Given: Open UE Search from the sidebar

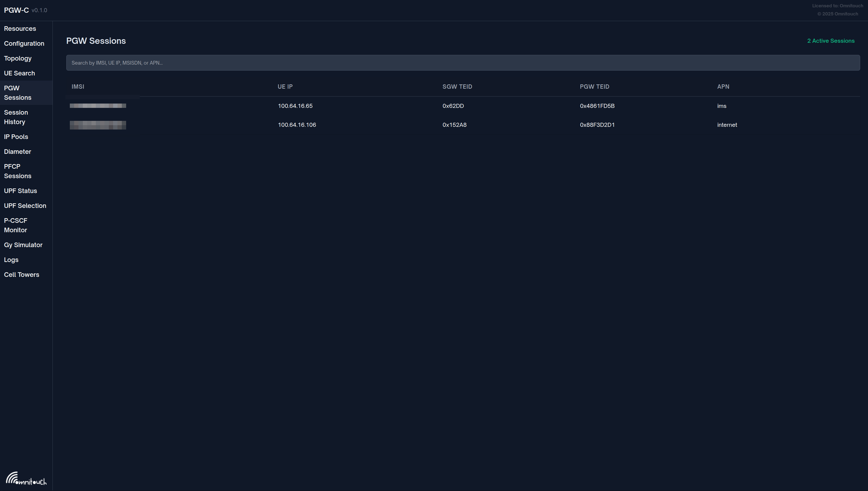Looking at the screenshot, I should [x=19, y=73].
